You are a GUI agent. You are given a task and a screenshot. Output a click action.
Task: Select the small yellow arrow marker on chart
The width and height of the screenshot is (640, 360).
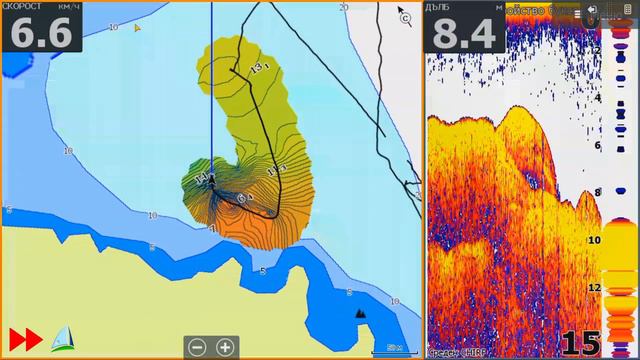pos(138,28)
